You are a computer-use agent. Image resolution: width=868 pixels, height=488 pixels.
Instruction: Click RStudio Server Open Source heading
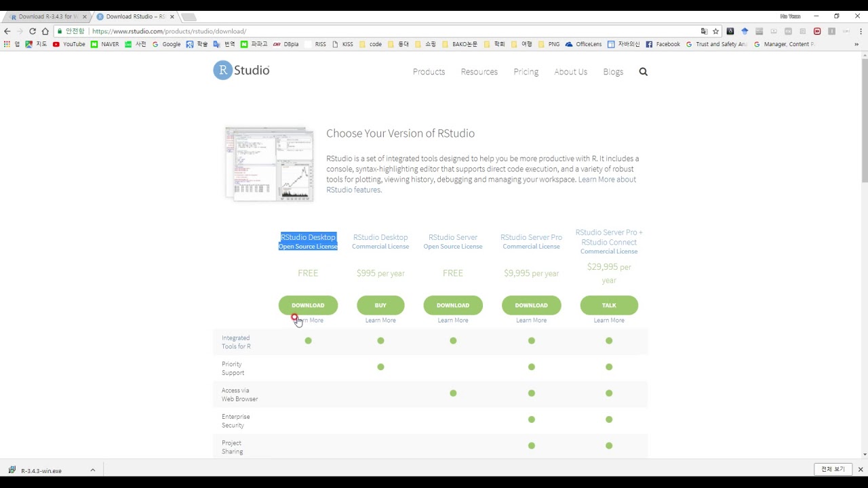(453, 241)
